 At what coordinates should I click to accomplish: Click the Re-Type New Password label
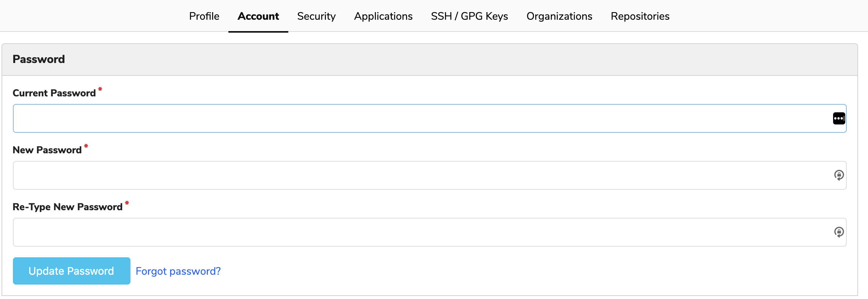68,207
